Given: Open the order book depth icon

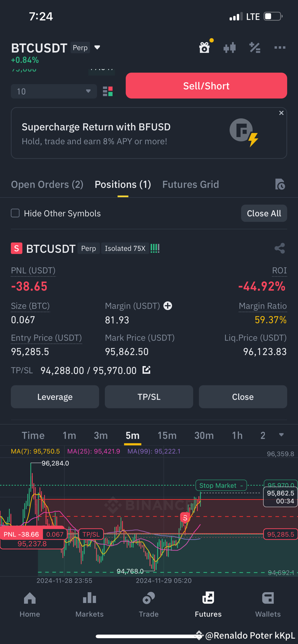Looking at the screenshot, I should [108, 91].
